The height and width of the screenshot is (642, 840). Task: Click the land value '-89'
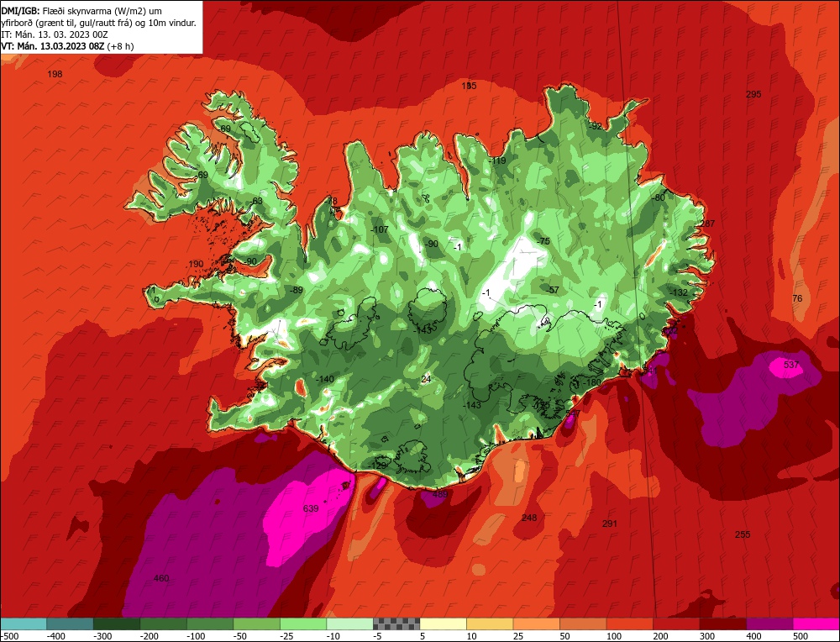coord(296,291)
